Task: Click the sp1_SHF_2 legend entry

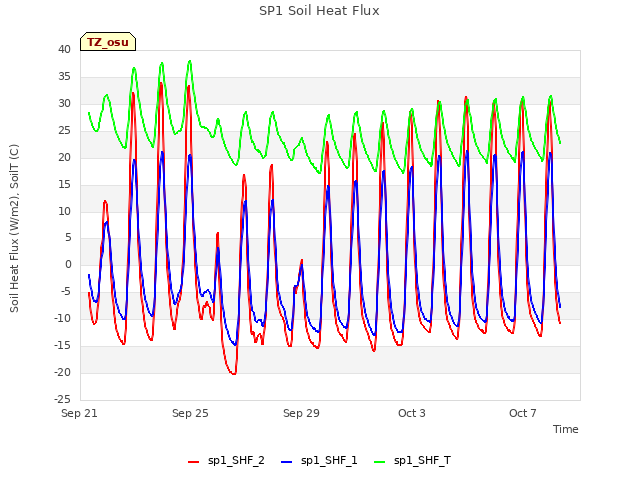Action: (226, 461)
